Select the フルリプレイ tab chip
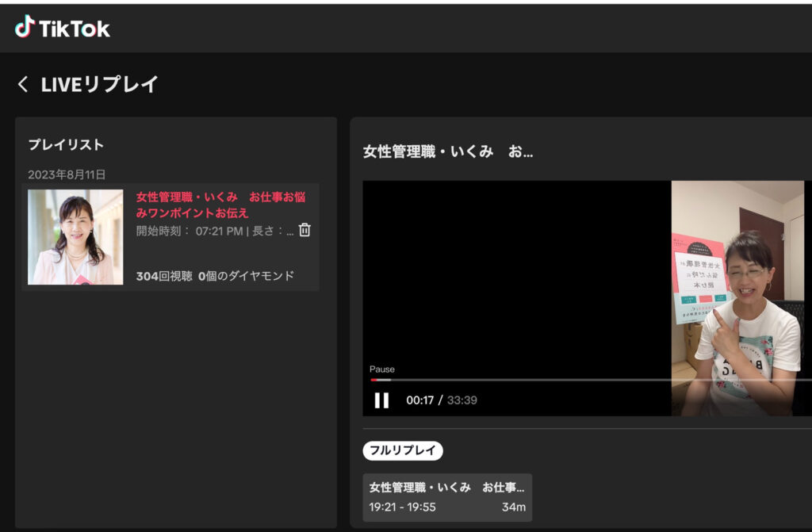 (x=403, y=451)
